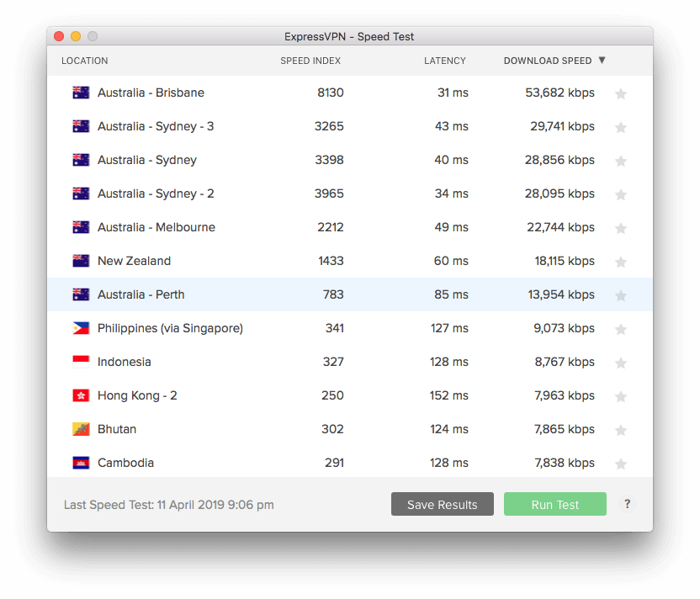Screen dimensions: 700x599
Task: Click the New Zealand flag icon
Action: (x=81, y=261)
